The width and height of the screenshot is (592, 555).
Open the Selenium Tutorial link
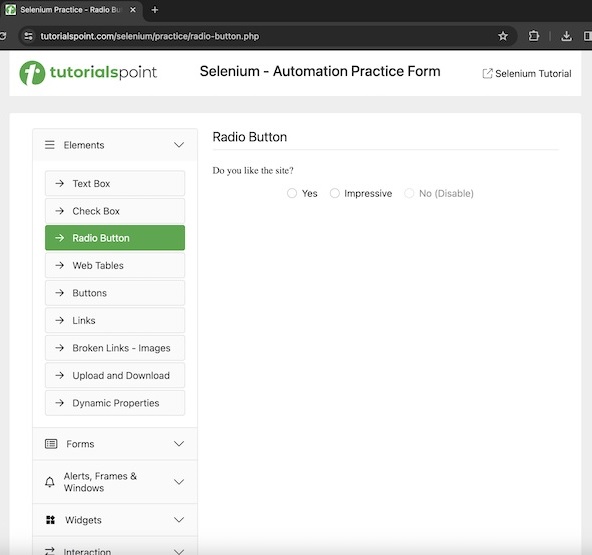point(527,74)
